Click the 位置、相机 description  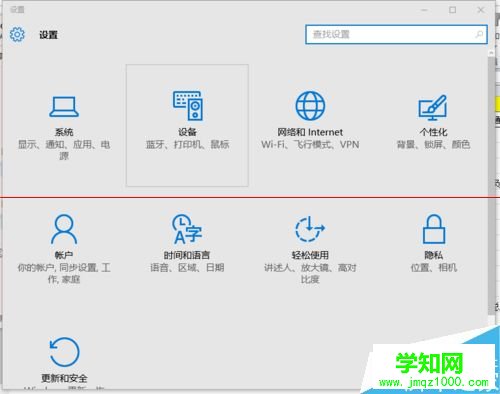tap(434, 267)
